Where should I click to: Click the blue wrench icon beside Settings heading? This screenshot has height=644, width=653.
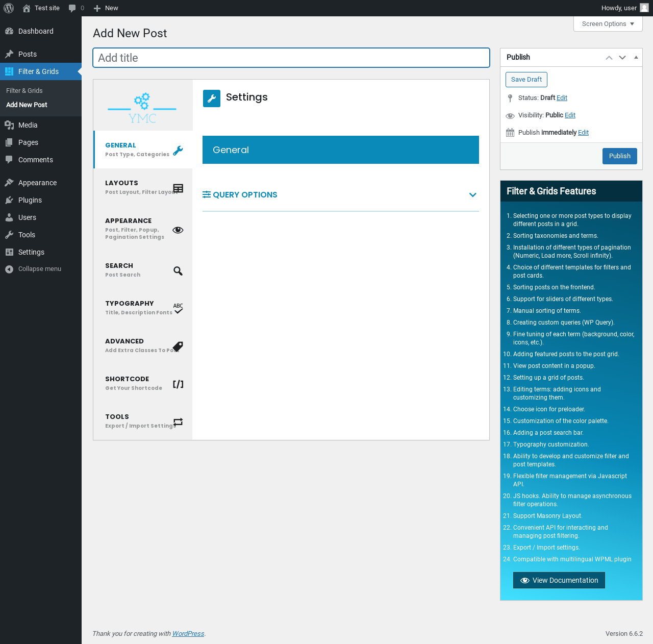[x=212, y=98]
